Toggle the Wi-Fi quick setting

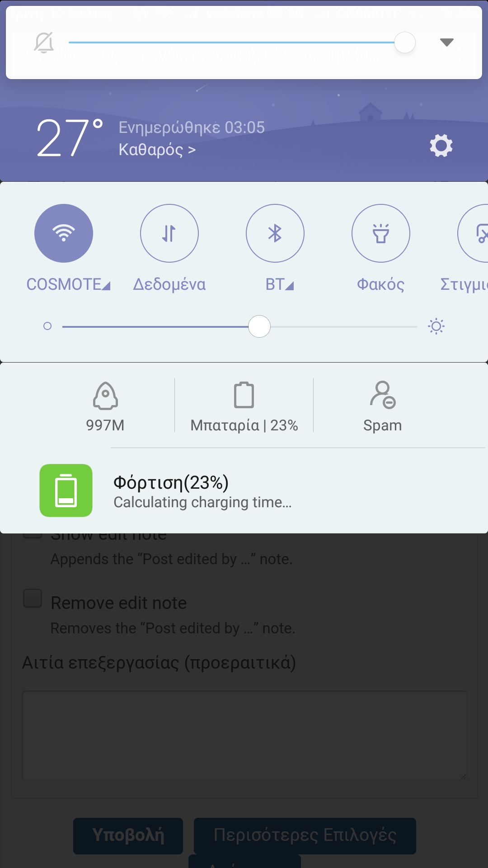pos(64,233)
